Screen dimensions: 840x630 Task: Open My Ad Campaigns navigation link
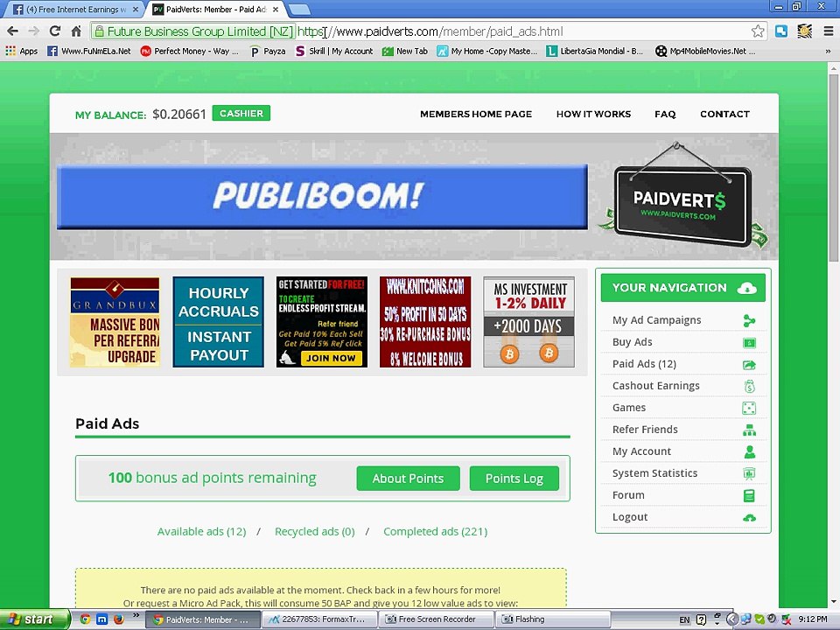[x=656, y=320]
